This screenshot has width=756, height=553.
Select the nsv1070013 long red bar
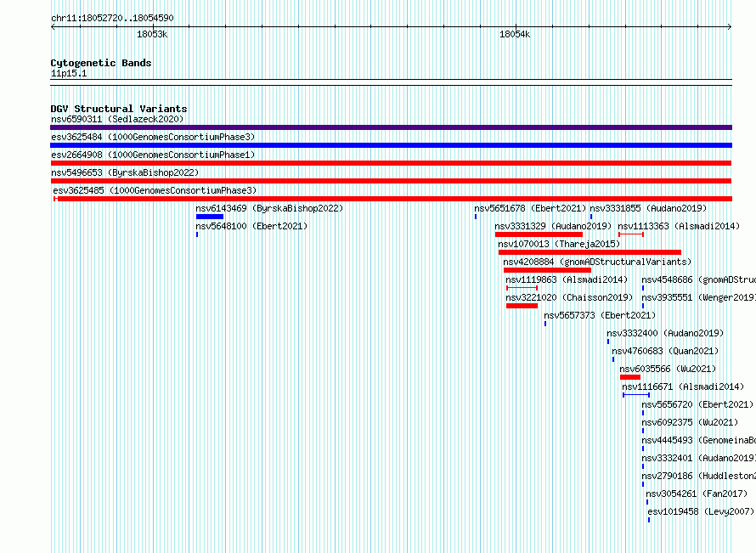[590, 252]
